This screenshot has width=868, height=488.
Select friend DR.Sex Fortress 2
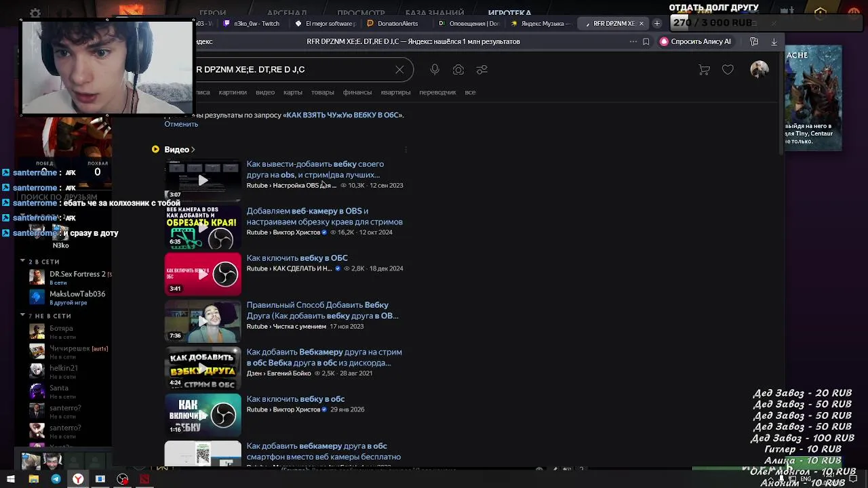pos(71,277)
